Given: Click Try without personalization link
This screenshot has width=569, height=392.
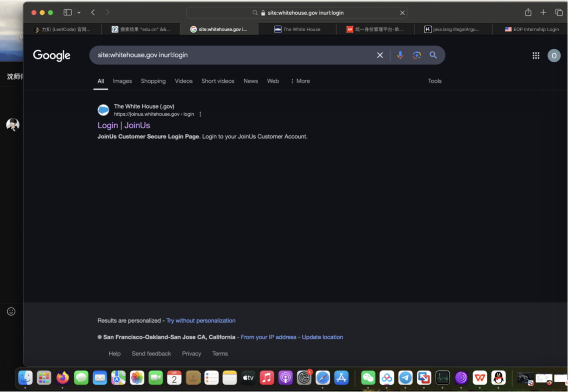Looking at the screenshot, I should (x=201, y=320).
